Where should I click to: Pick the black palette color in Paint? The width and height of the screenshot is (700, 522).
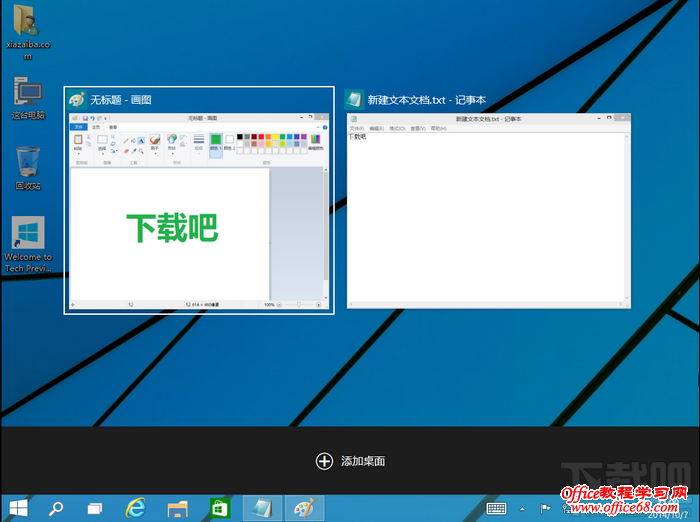tap(240, 137)
